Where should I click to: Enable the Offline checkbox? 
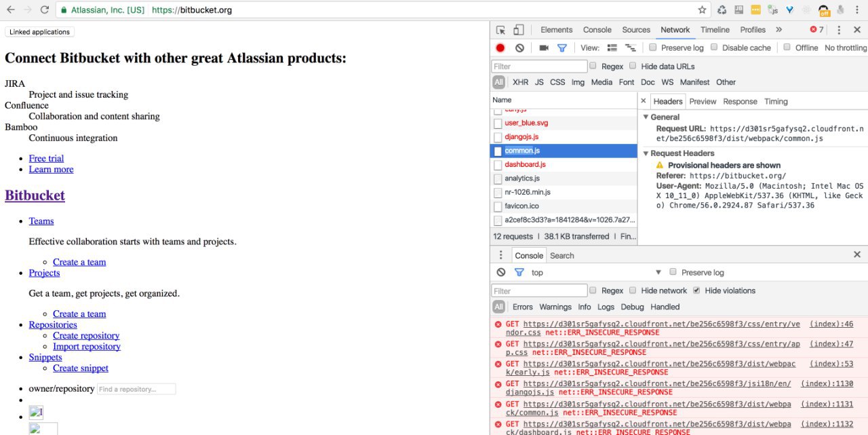[787, 48]
